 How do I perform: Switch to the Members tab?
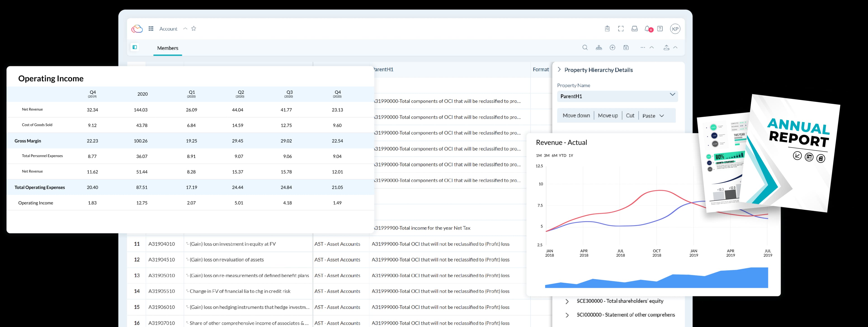click(x=167, y=48)
